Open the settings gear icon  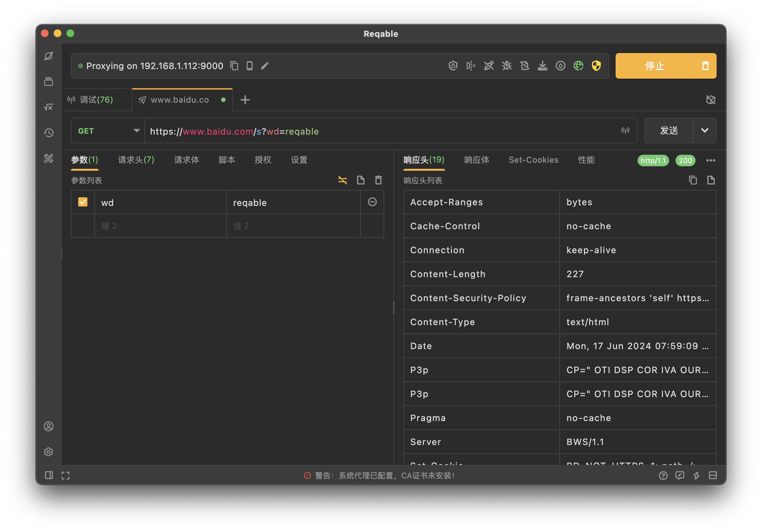click(49, 452)
